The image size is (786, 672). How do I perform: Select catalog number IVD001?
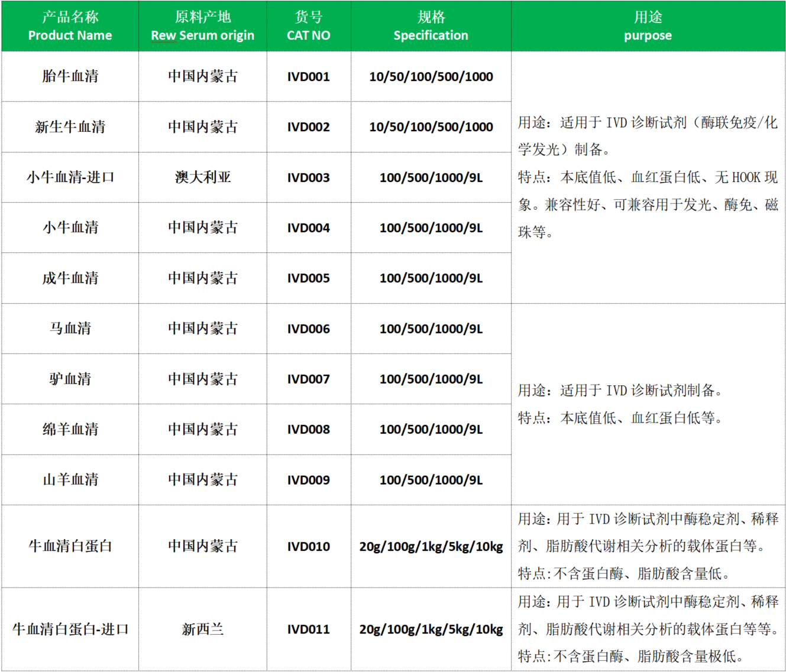click(x=308, y=77)
